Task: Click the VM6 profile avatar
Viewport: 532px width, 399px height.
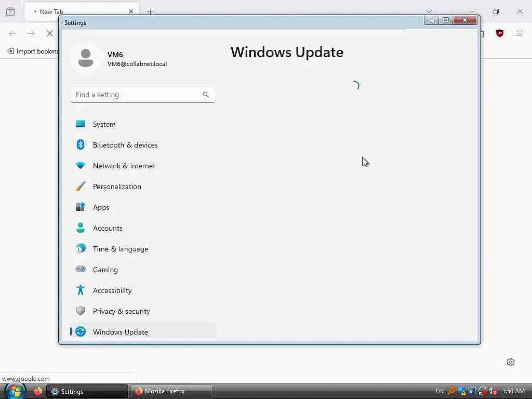Action: [86, 58]
